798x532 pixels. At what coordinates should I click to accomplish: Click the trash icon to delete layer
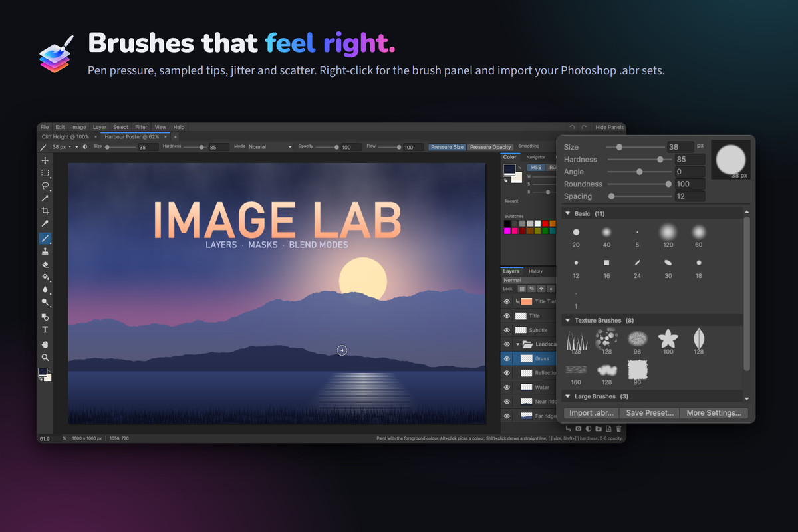click(619, 429)
